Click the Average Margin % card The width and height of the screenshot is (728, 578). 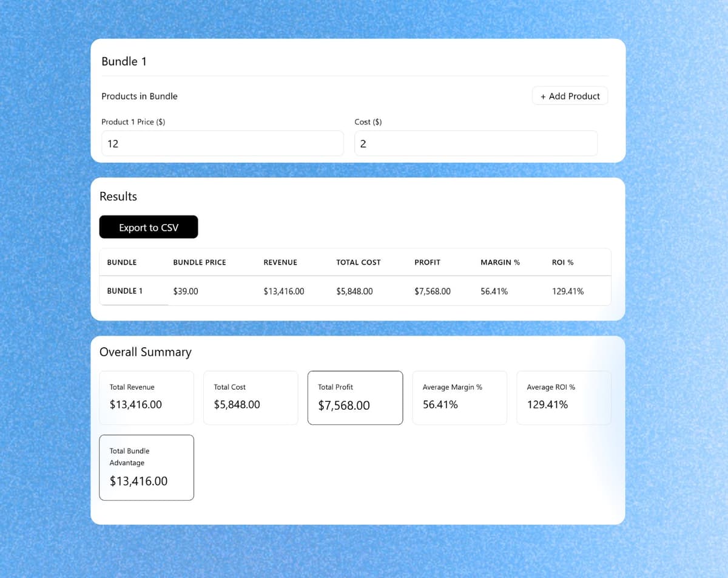tap(459, 397)
